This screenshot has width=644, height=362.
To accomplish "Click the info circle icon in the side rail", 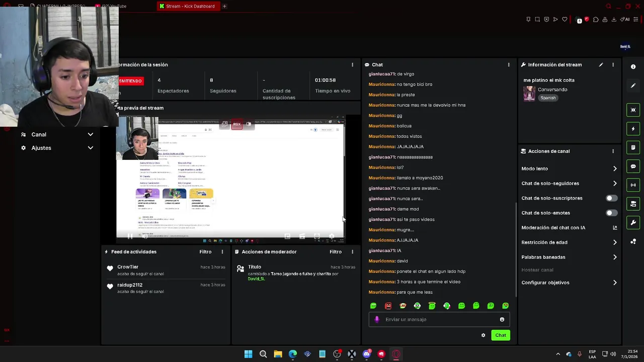I will tap(633, 67).
